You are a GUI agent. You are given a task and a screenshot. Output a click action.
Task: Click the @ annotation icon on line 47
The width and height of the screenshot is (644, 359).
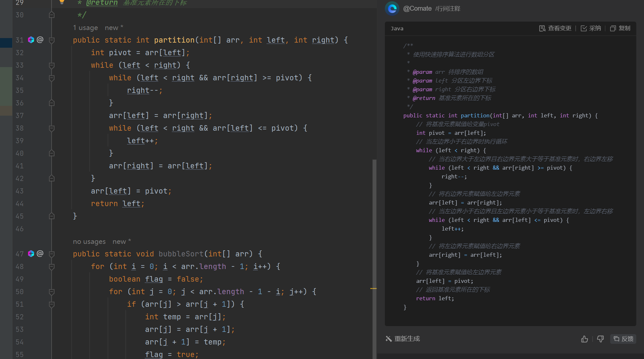40,254
